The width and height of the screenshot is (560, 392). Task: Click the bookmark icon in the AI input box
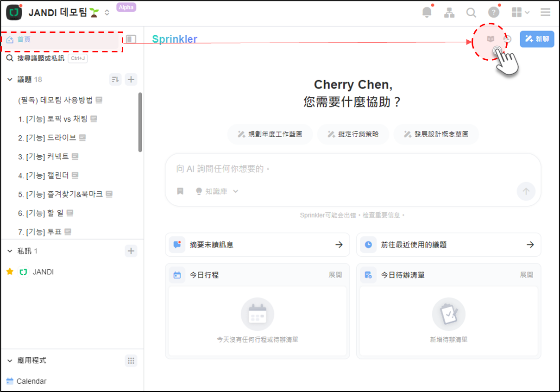180,191
